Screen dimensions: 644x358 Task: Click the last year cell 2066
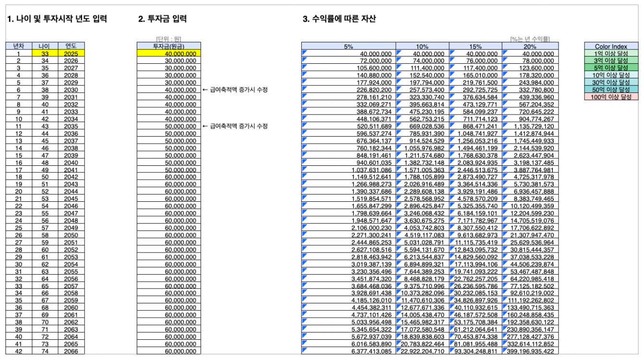point(70,351)
